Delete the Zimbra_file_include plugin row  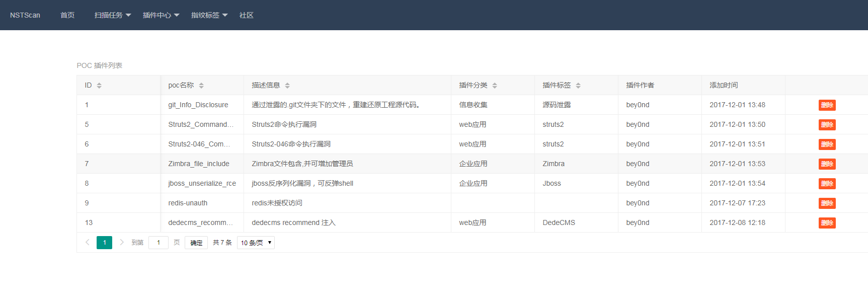(827, 164)
